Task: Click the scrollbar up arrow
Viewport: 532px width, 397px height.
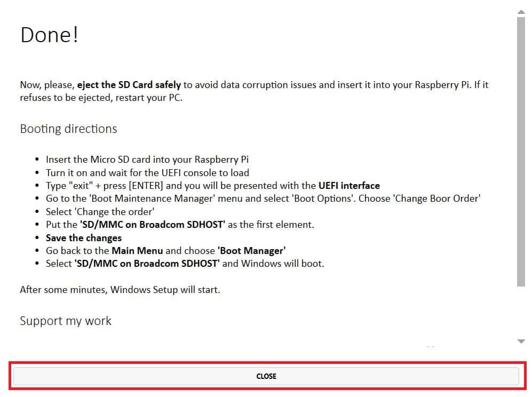Action: pos(521,12)
